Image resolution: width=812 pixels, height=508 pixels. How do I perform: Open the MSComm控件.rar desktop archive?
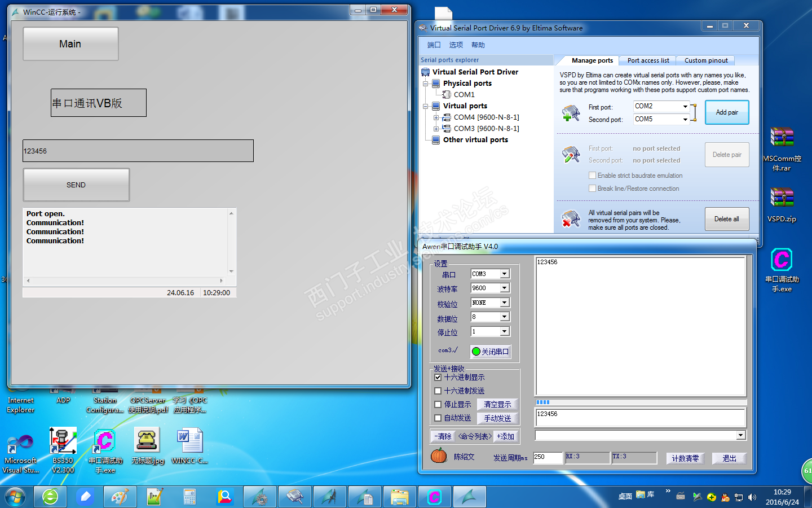tap(782, 149)
